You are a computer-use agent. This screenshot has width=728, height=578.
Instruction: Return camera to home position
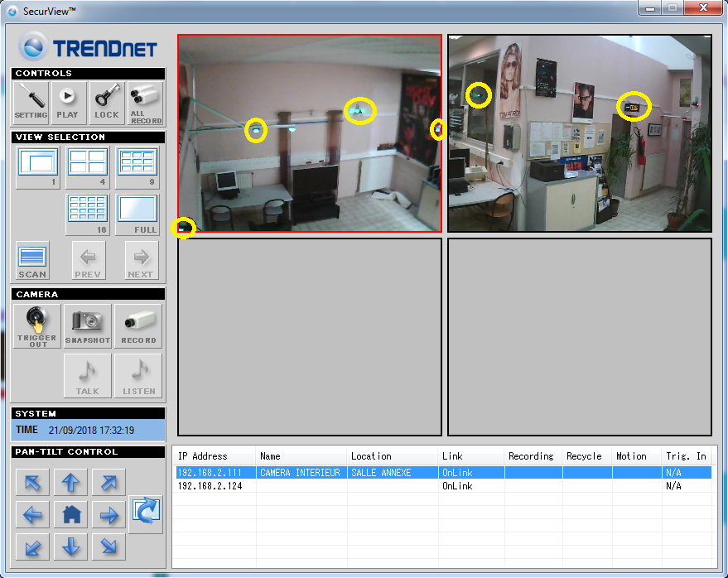pos(71,515)
